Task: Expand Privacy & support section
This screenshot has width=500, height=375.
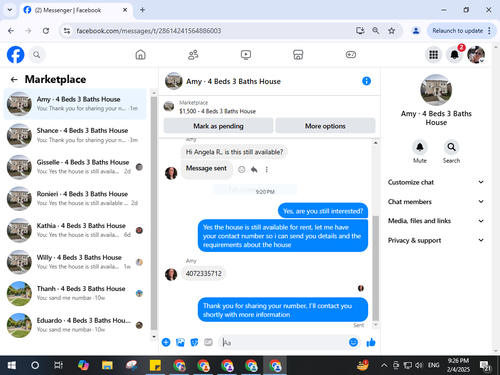Action: [436, 240]
